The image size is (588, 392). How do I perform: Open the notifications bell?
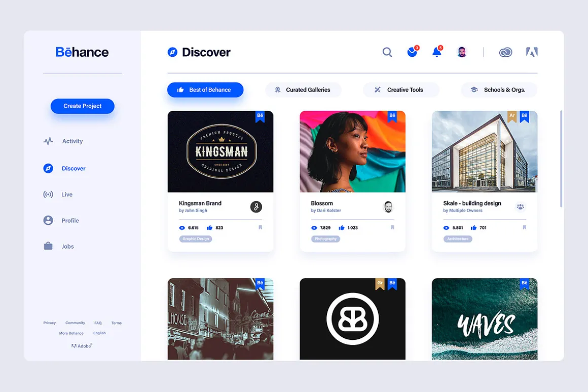[x=437, y=52]
